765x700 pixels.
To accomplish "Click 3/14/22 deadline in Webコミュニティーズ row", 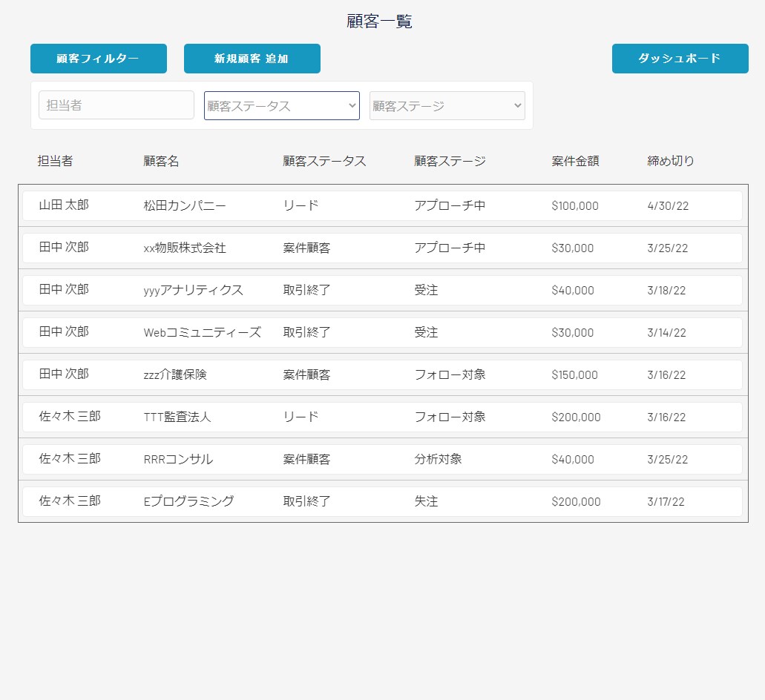I will click(x=666, y=332).
